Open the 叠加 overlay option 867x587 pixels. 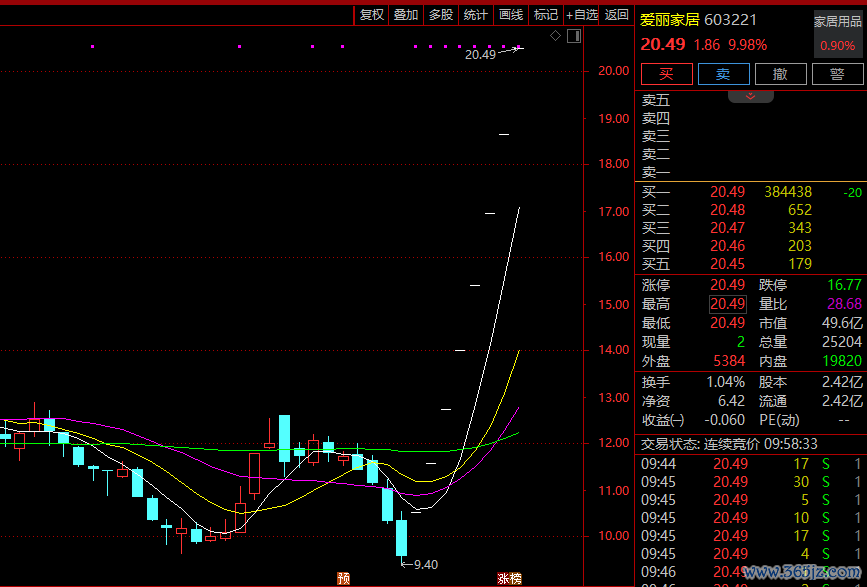click(406, 15)
